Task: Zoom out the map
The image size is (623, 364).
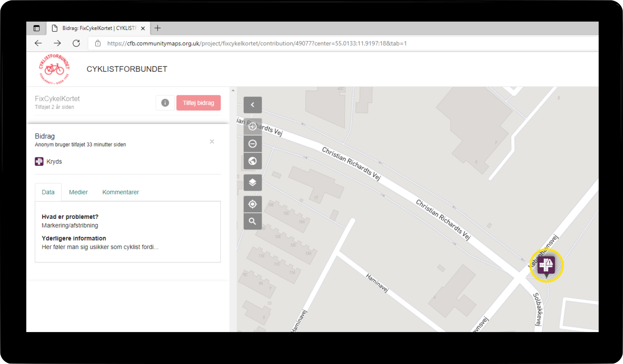Action: (252, 144)
